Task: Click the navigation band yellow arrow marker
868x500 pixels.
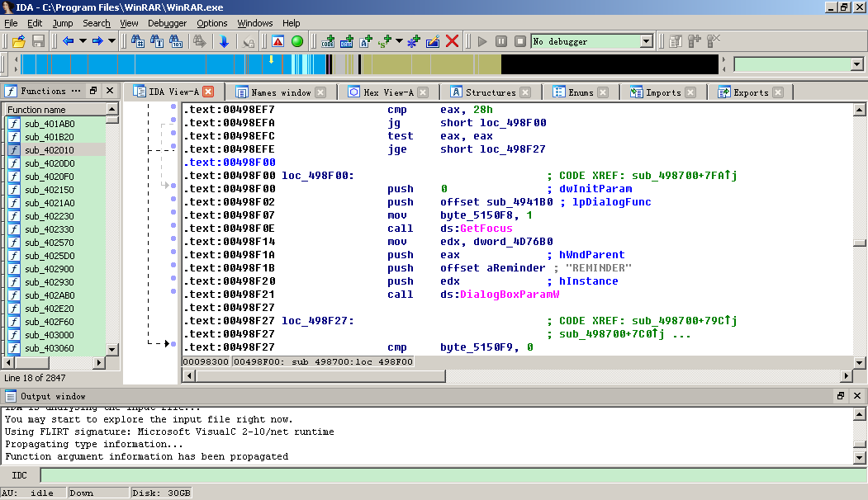Action: pos(271,59)
